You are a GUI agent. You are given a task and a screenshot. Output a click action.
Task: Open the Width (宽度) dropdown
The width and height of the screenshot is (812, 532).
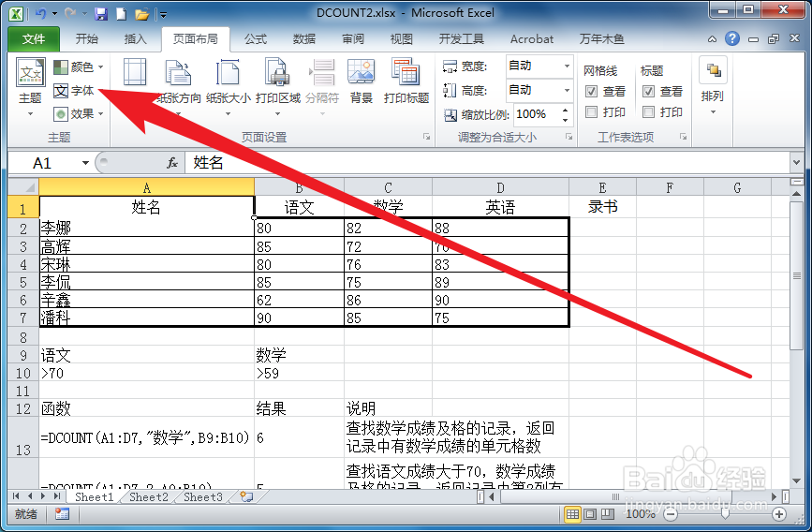coord(567,66)
